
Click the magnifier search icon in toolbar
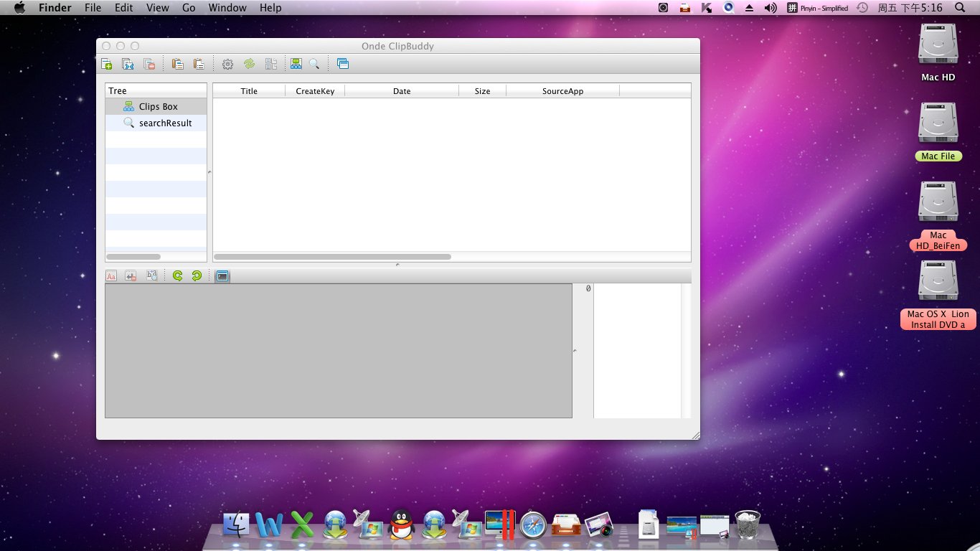(x=314, y=64)
